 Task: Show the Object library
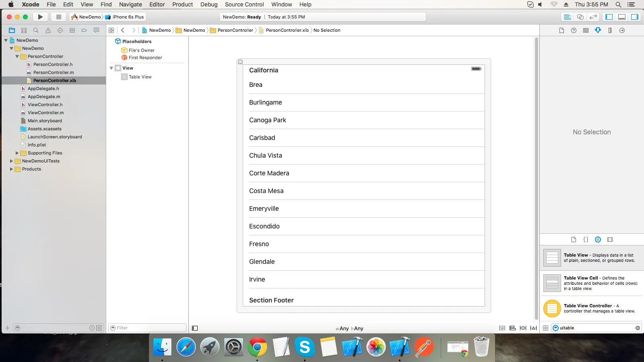click(x=598, y=239)
